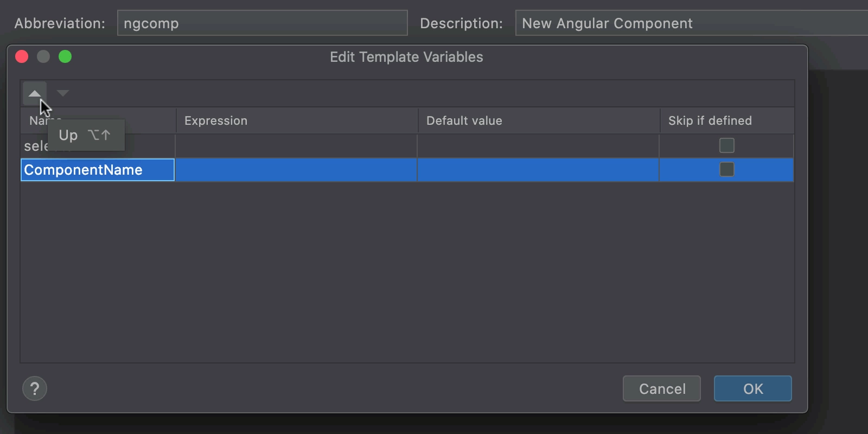Click the move Down arrow icon
The width and height of the screenshot is (868, 434).
tap(63, 93)
